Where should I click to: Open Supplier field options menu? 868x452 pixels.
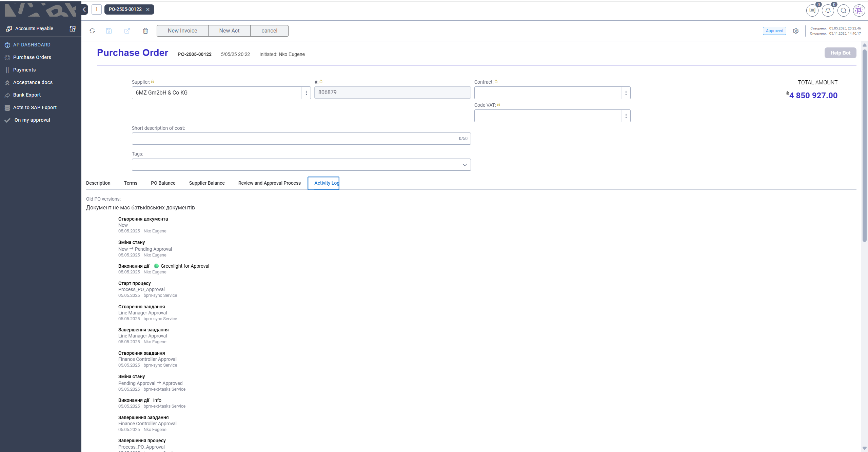pyautogui.click(x=306, y=93)
